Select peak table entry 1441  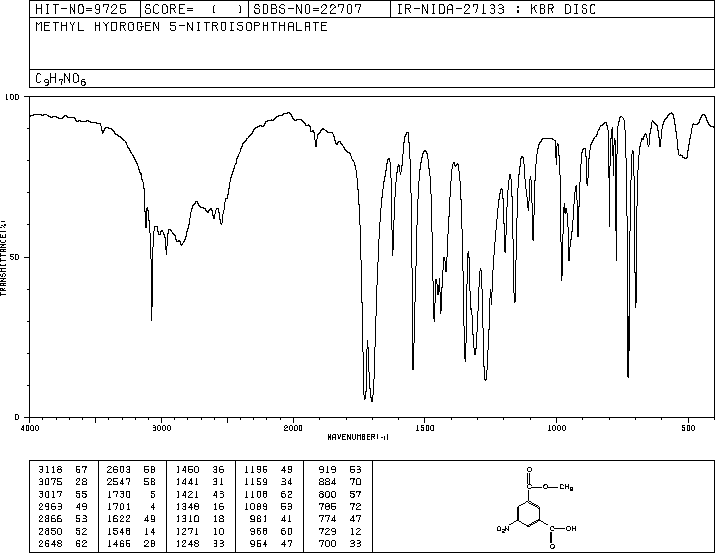coord(200,482)
